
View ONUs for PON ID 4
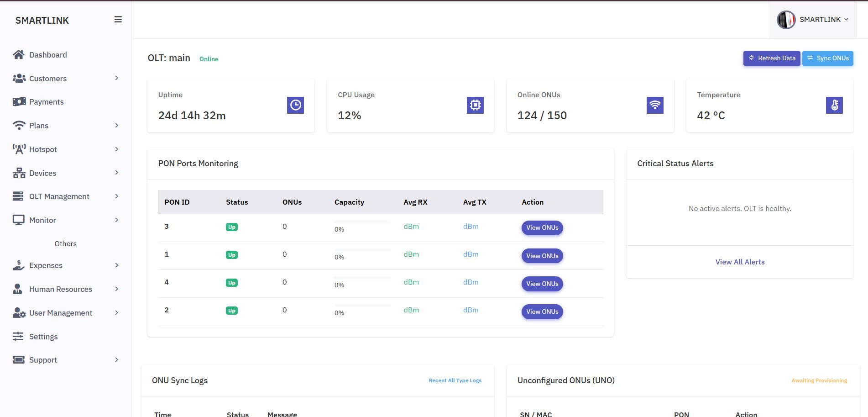pos(542,284)
